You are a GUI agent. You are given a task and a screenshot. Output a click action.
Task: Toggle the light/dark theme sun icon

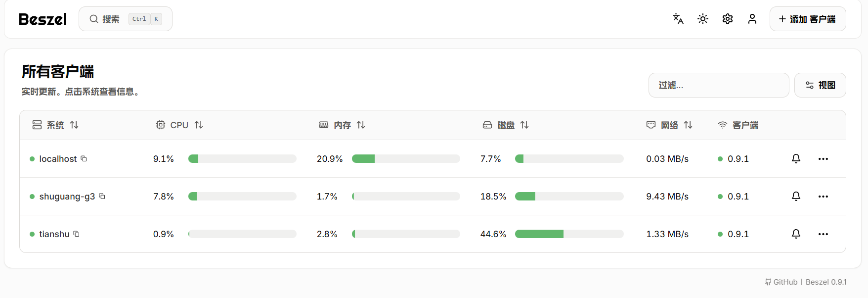[703, 19]
